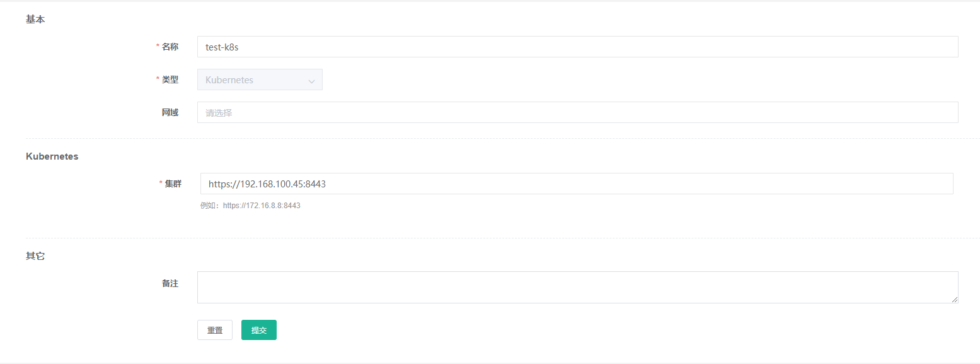
Task: Click the resize handle of the 备注 textarea
Action: pos(955,300)
